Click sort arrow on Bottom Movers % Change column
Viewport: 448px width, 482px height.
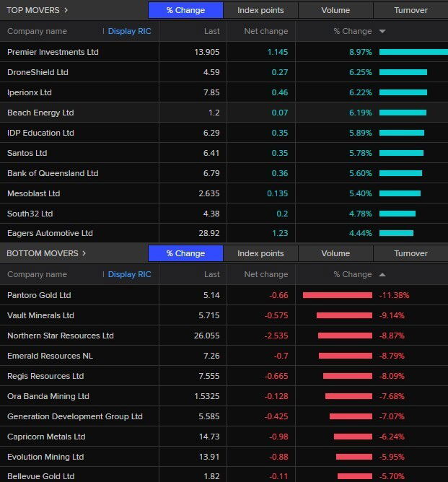pyautogui.click(x=382, y=275)
